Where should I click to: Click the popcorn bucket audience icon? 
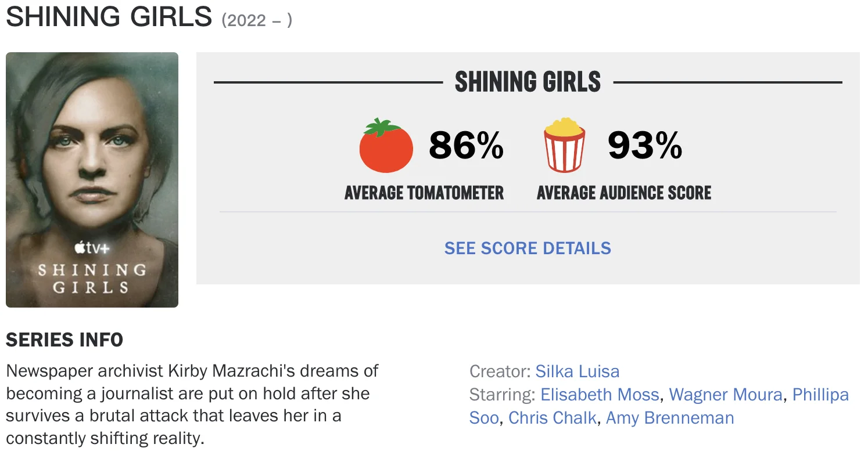click(564, 145)
